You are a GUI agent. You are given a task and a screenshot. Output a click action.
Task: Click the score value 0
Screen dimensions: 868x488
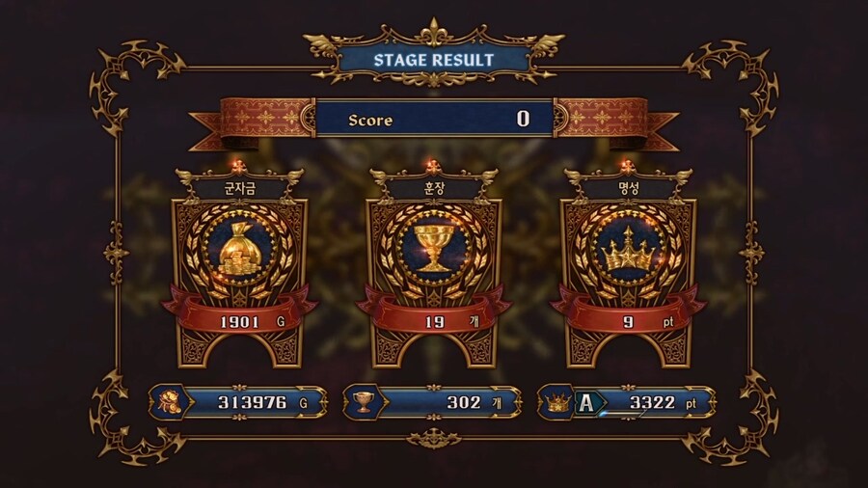click(x=523, y=119)
